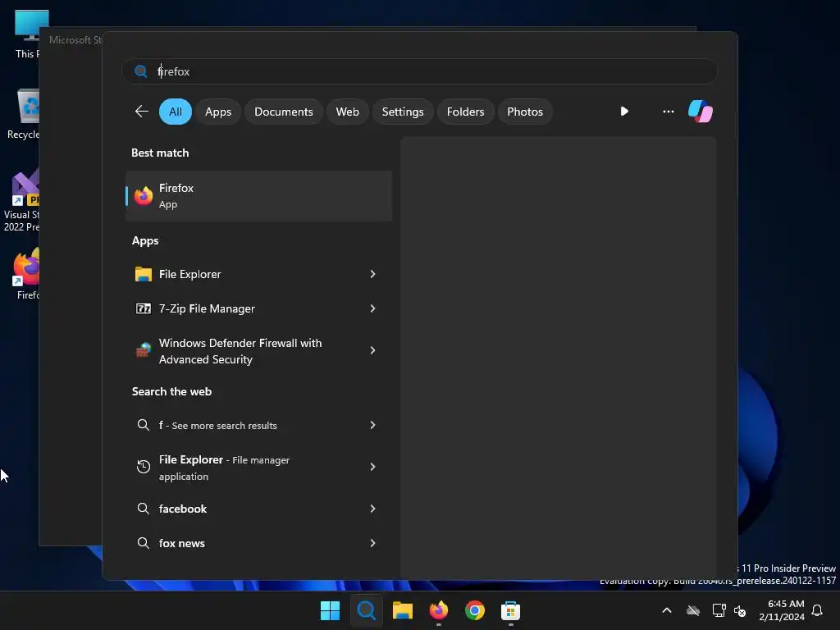Launch Google Chrome from the taskbar
The width and height of the screenshot is (840, 630).
[475, 610]
